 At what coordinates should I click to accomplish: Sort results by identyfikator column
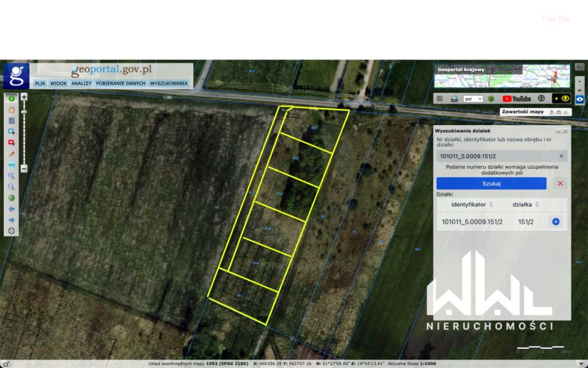click(469, 204)
